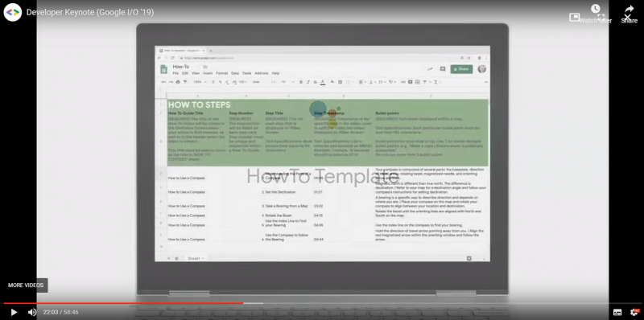
Task: Click the red video progress bar
Action: [123, 304]
